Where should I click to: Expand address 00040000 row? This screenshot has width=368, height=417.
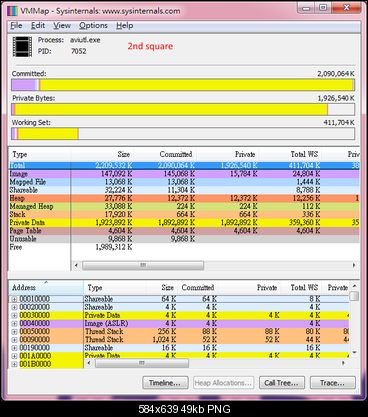[14, 324]
